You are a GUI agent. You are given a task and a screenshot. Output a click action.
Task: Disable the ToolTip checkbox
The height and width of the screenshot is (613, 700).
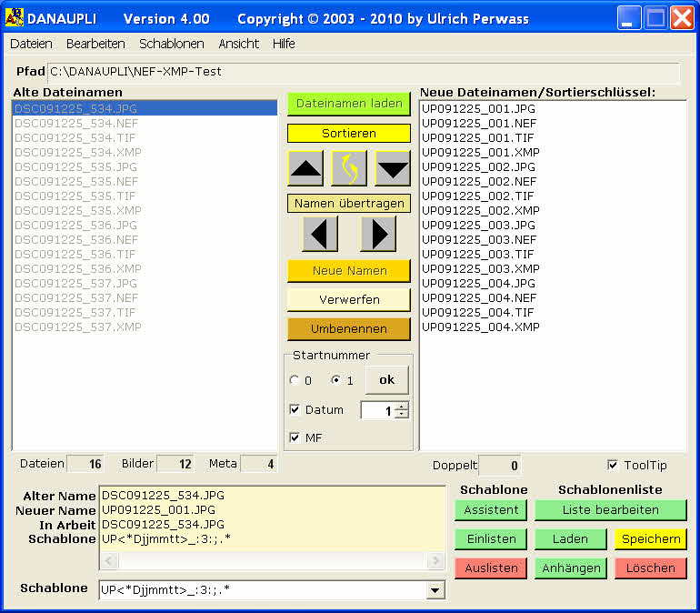tap(613, 465)
